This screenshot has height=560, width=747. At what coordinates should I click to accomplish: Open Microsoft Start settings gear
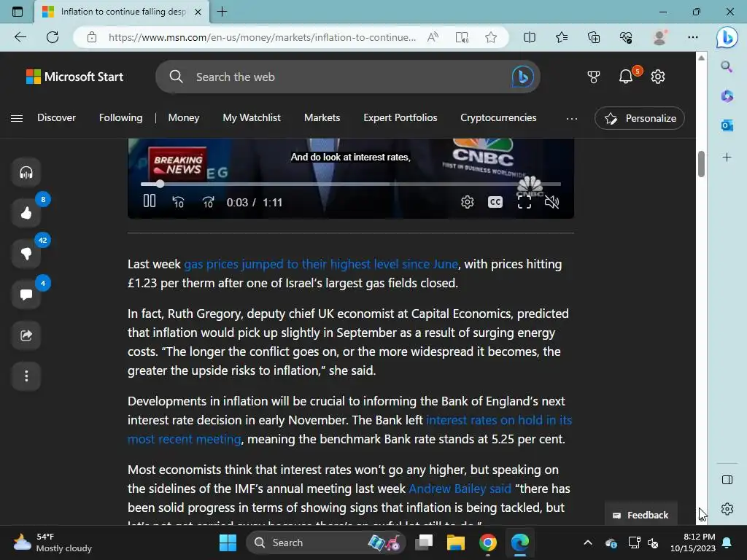[658, 77]
